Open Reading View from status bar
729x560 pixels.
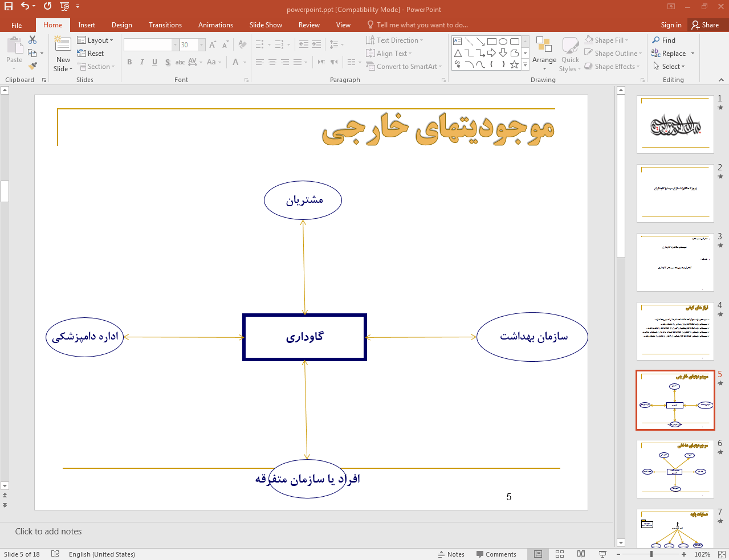point(581,554)
